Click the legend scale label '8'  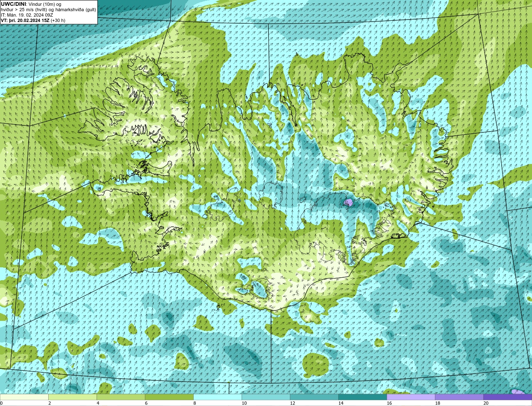195,403
